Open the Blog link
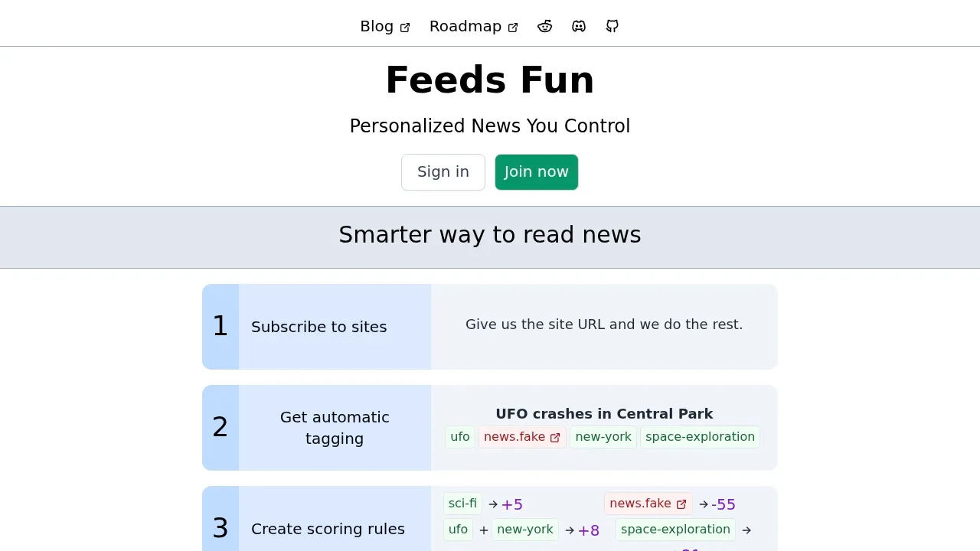Screen dimensions: 980x551 point(385,26)
